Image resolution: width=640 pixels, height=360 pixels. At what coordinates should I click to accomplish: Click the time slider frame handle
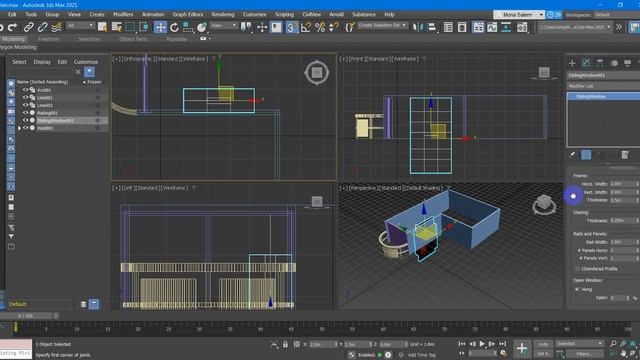click(x=26, y=316)
